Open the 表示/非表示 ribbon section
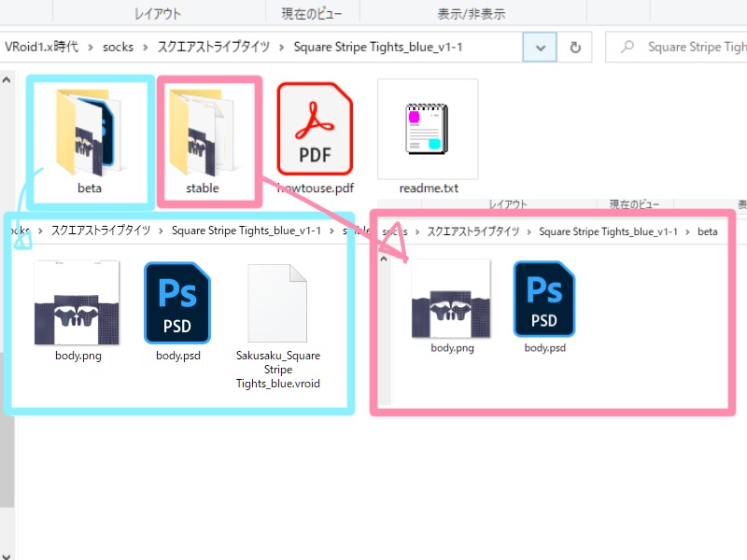 pos(472,12)
